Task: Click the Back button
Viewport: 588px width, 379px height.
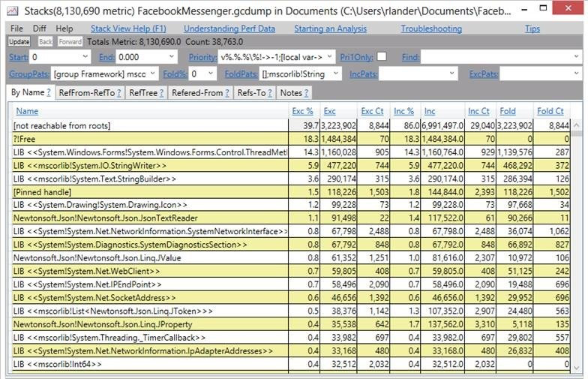Action: [x=46, y=42]
